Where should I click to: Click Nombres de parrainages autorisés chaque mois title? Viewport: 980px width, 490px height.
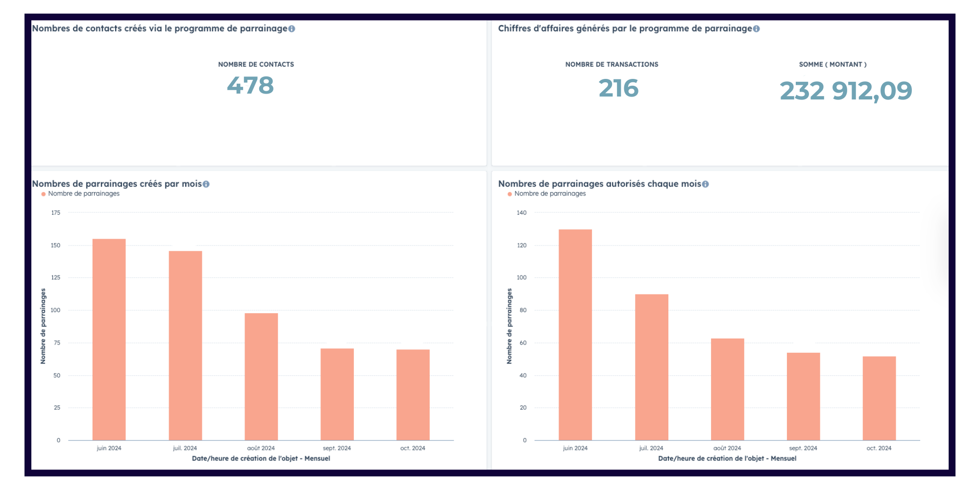tap(600, 184)
